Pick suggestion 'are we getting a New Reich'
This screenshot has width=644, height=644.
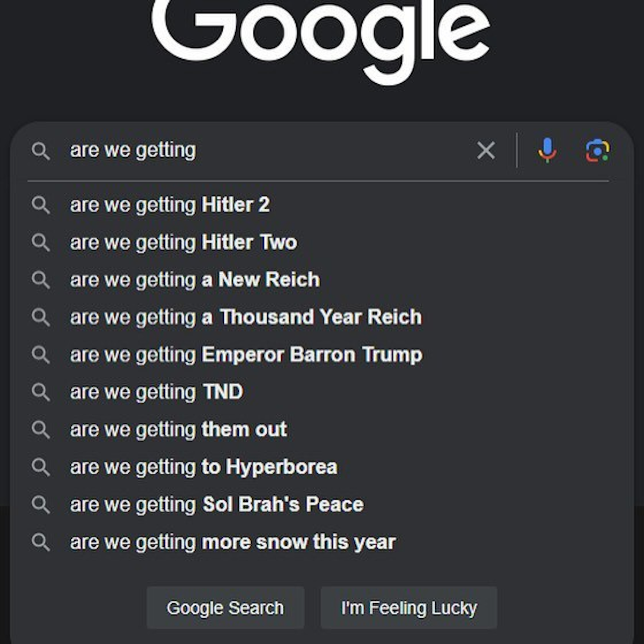195,280
